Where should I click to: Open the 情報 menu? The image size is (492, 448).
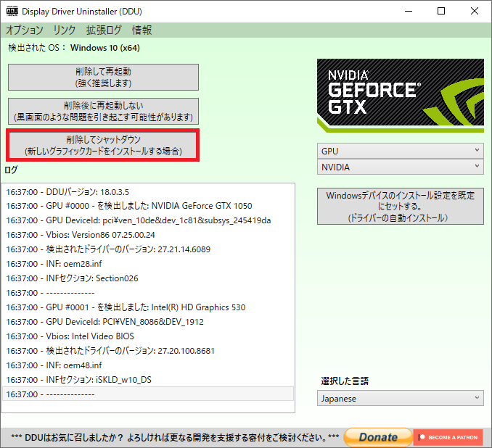(142, 30)
